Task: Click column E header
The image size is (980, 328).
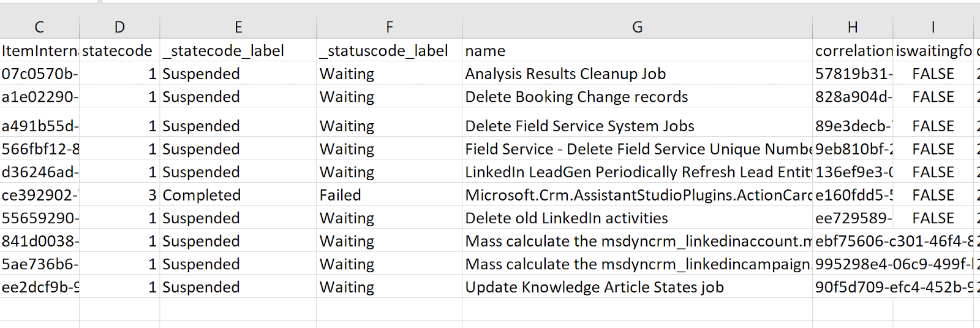Action: coord(238,27)
